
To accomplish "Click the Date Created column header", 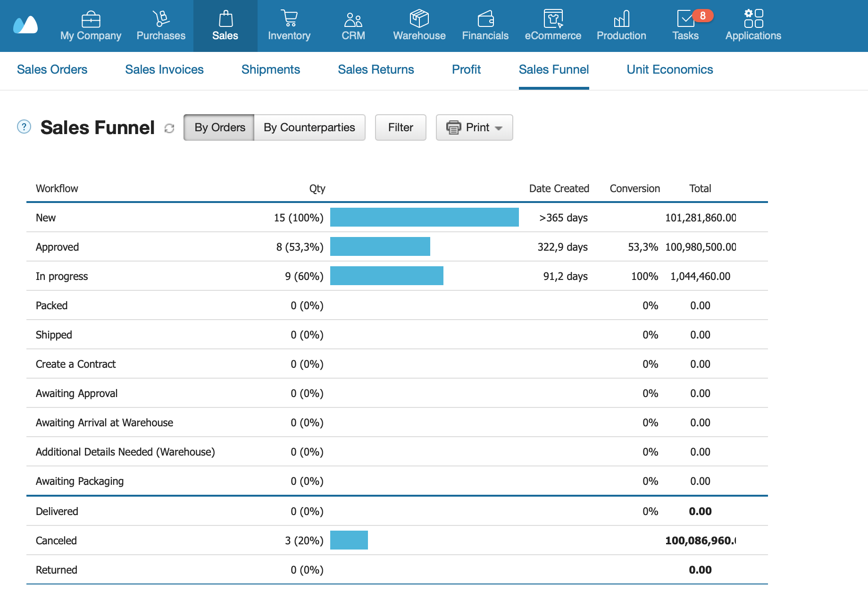I will (x=559, y=188).
